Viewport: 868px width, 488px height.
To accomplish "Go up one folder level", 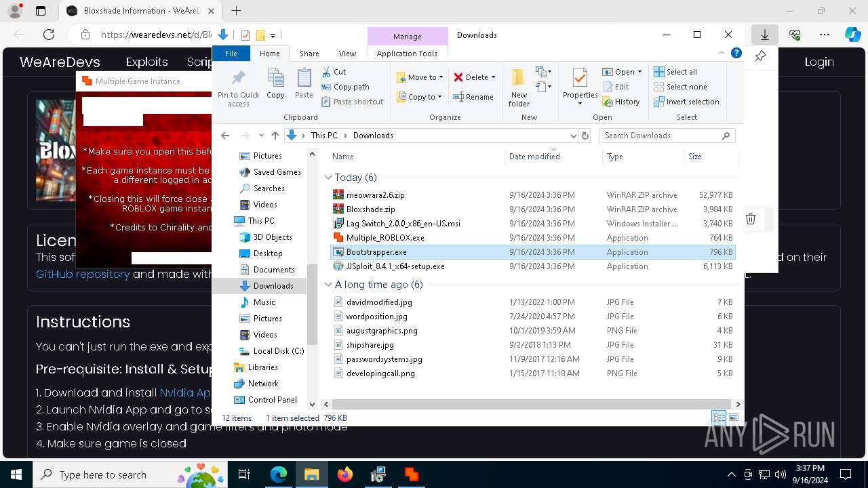I will 275,136.
